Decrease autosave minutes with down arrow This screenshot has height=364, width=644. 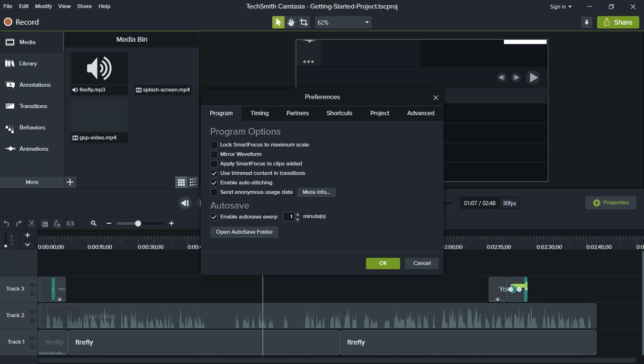pyautogui.click(x=297, y=219)
